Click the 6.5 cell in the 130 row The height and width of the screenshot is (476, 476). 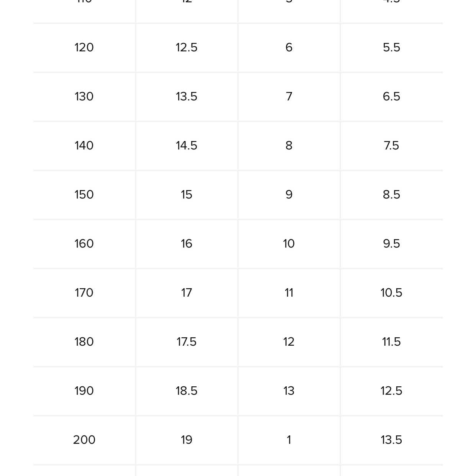pyautogui.click(x=391, y=97)
